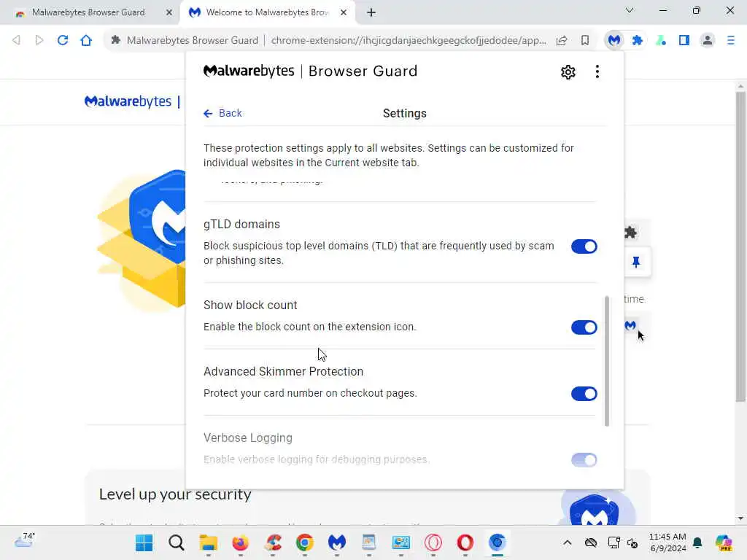Image resolution: width=747 pixels, height=560 pixels.
Task: Switch to Welcome to Malwarebytes tab
Action: click(x=267, y=12)
